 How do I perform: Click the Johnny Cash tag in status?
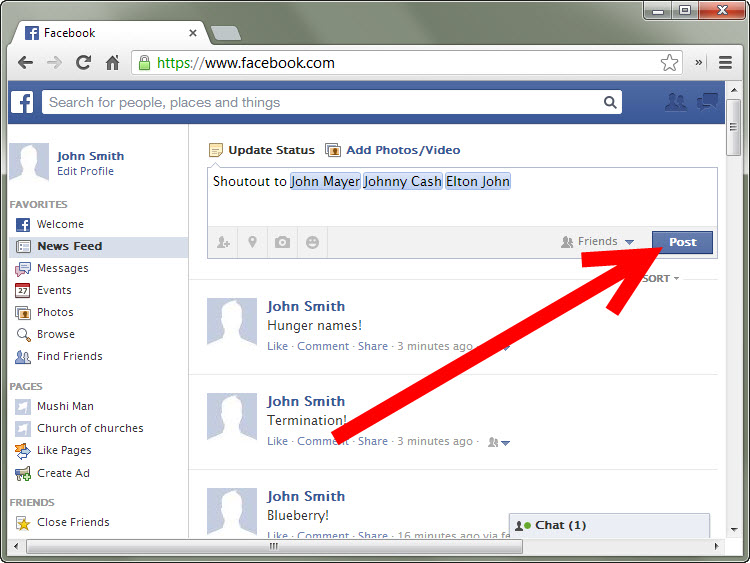(x=402, y=181)
